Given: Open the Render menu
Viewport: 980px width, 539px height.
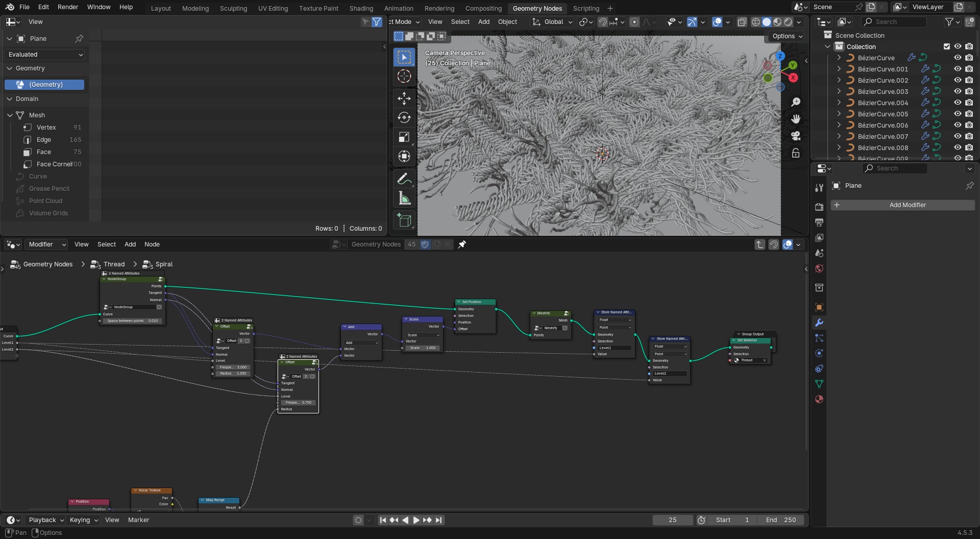Looking at the screenshot, I should (68, 7).
